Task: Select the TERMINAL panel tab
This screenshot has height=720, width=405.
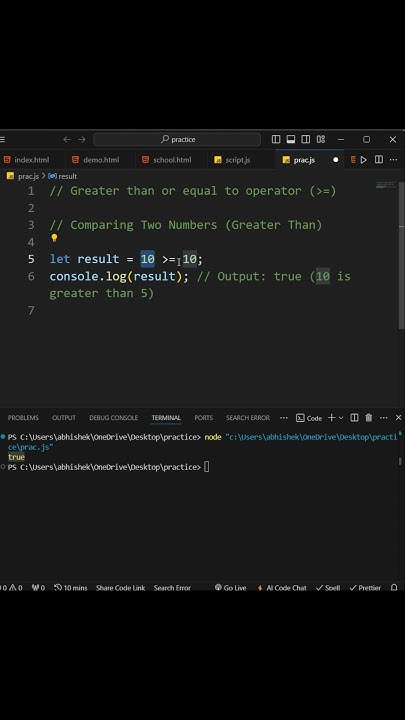Action: click(x=166, y=418)
